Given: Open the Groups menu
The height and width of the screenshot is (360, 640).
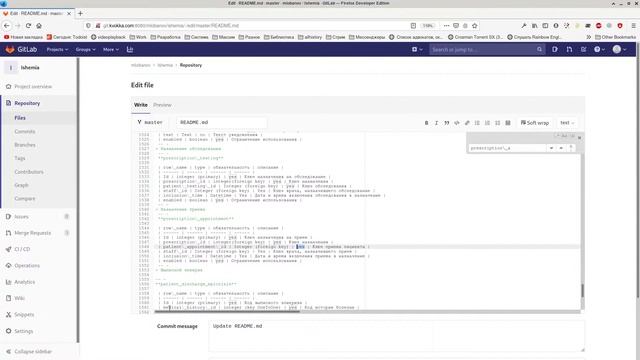Looking at the screenshot, I should pos(85,49).
